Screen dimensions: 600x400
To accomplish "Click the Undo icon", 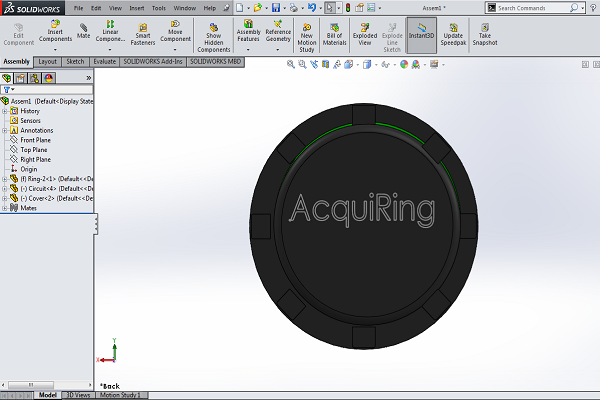I will [311, 8].
